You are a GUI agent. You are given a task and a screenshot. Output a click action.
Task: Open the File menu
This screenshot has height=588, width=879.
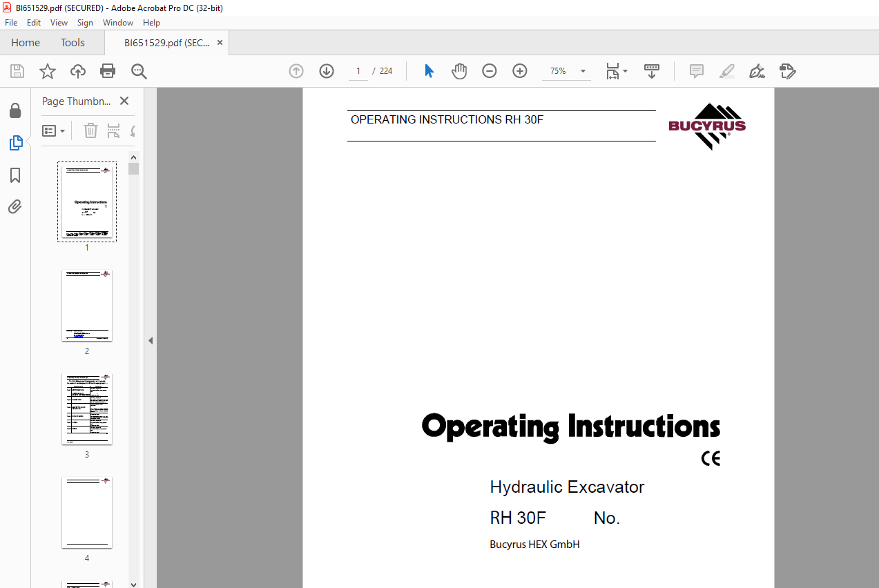point(11,23)
